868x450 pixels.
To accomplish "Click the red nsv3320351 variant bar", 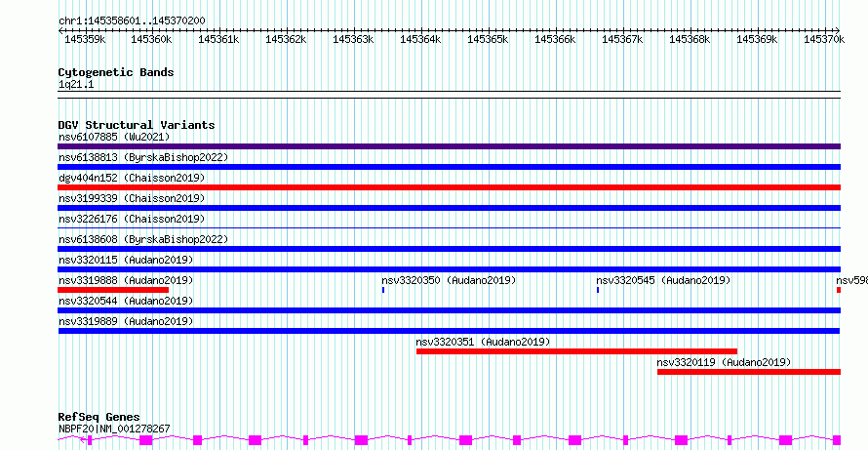I will 576,351.
